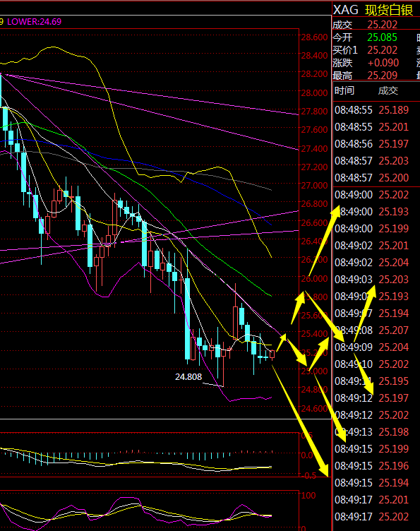Image resolution: width=420 pixels, height=531 pixels.
Task: Click the 成交 column header in tick list
Action: click(x=388, y=90)
